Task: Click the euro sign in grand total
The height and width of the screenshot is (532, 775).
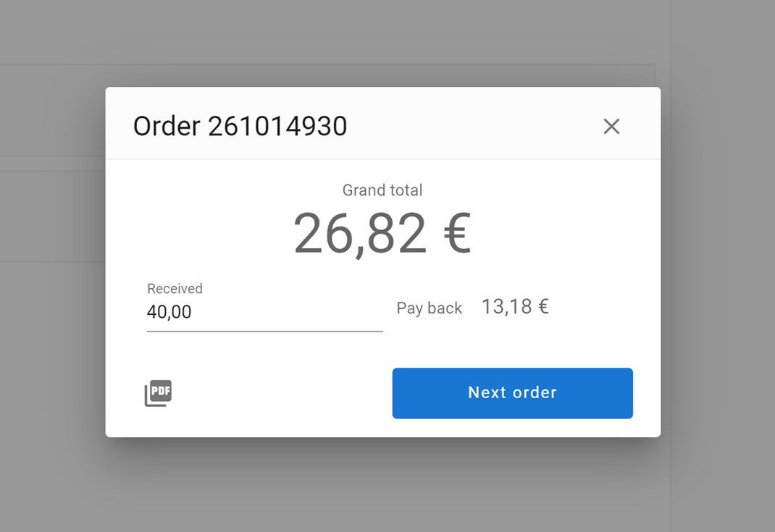Action: tap(458, 235)
